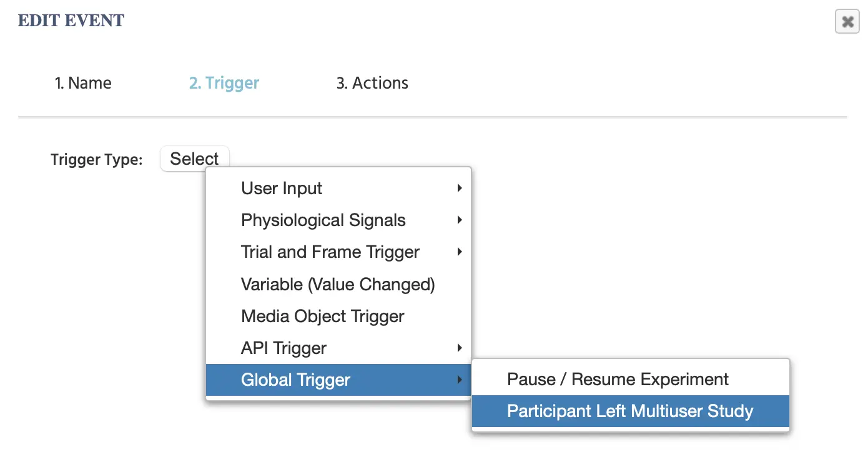Select Variable (Value Changed) trigger
The width and height of the screenshot is (868, 452).
pyautogui.click(x=338, y=285)
